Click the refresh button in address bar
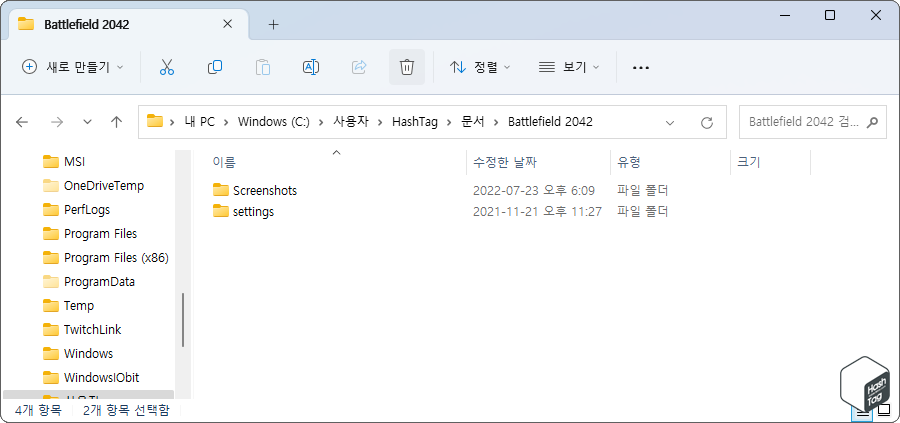Image resolution: width=900 pixels, height=423 pixels. coord(707,122)
